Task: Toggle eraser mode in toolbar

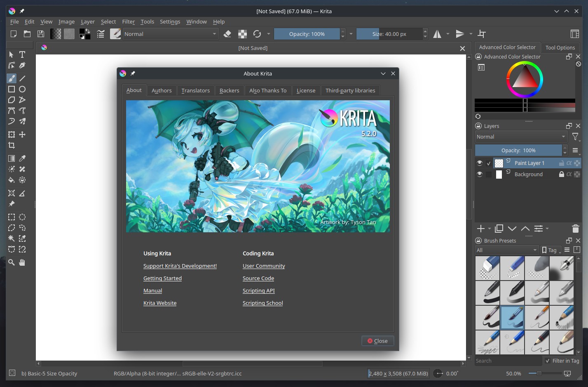Action: click(x=227, y=34)
